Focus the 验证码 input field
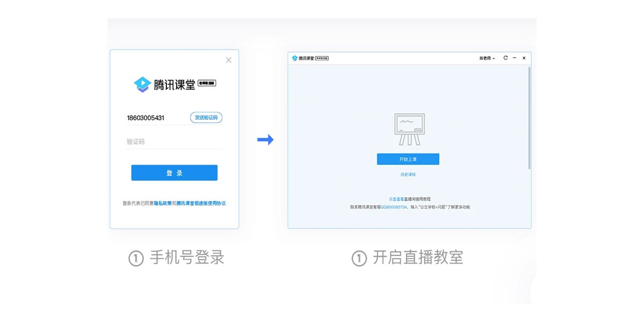The height and width of the screenshot is (322, 644). pyautogui.click(x=174, y=142)
